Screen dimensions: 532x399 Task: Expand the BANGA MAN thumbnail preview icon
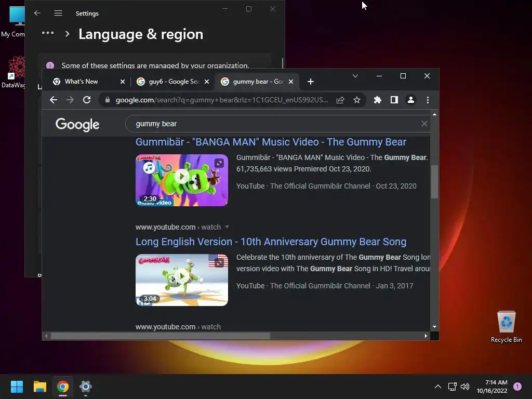[219, 163]
